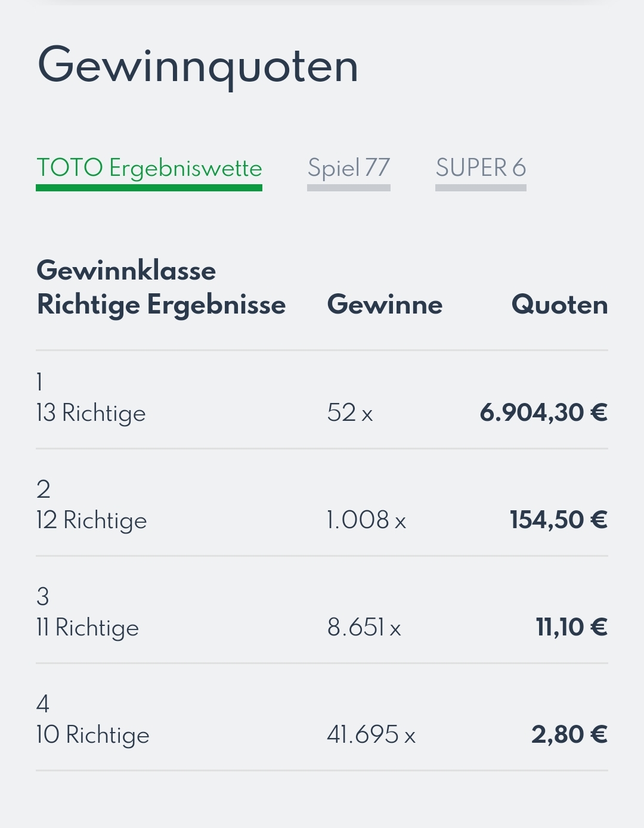This screenshot has width=644, height=828.
Task: Click the 1.008 x winners count
Action: tap(366, 520)
